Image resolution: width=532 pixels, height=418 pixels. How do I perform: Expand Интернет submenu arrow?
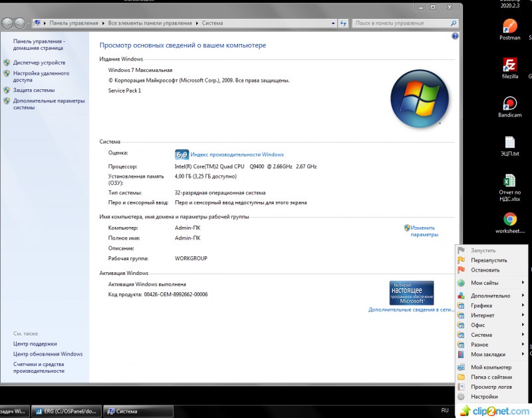coord(523,315)
